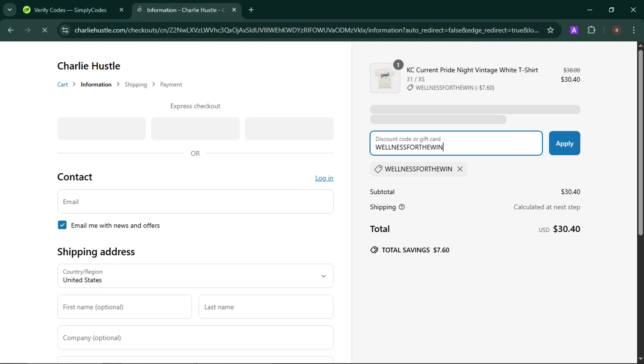Focus the Company (optional) field
Image resolution: width=644 pixels, height=364 pixels.
pyautogui.click(x=195, y=338)
